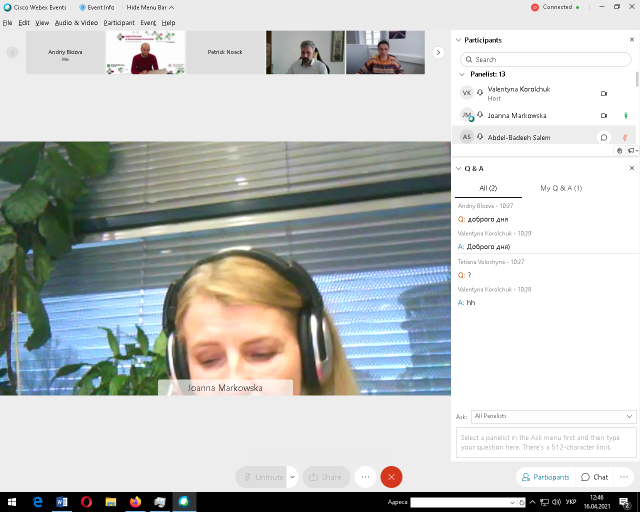Select Joanna Markowska in participants list
This screenshot has width=640, height=512.
click(544, 116)
